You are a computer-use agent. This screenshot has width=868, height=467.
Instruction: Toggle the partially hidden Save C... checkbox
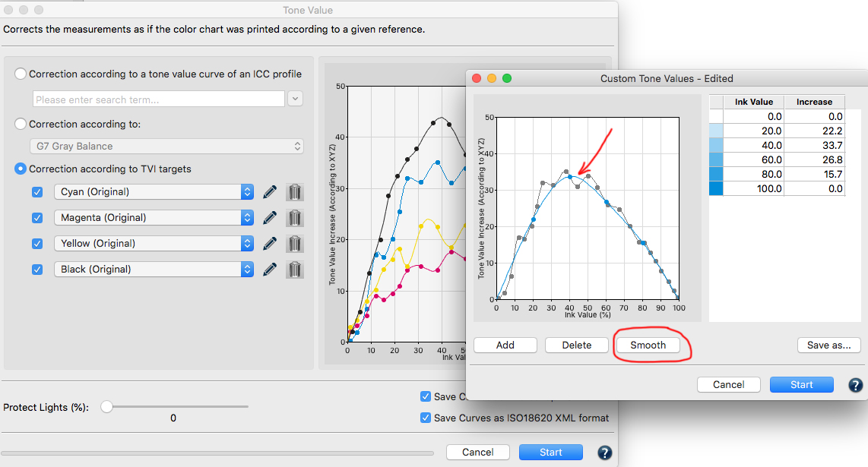tap(425, 396)
